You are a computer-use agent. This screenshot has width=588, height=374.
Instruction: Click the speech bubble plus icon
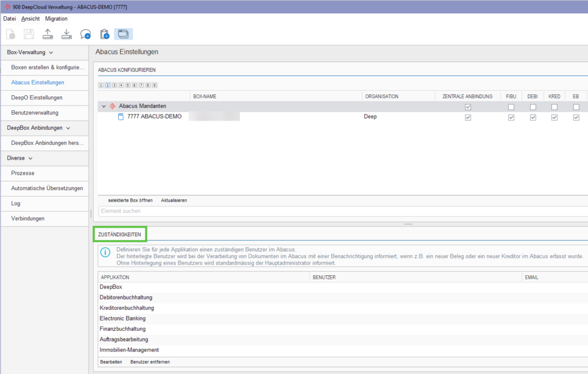[x=86, y=34]
